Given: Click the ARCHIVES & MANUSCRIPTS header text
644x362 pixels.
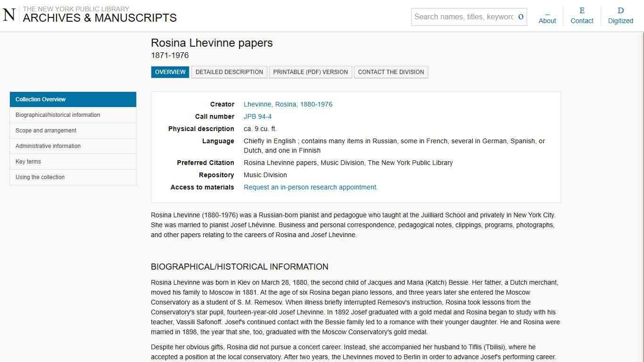Looking at the screenshot, I should pyautogui.click(x=100, y=18).
